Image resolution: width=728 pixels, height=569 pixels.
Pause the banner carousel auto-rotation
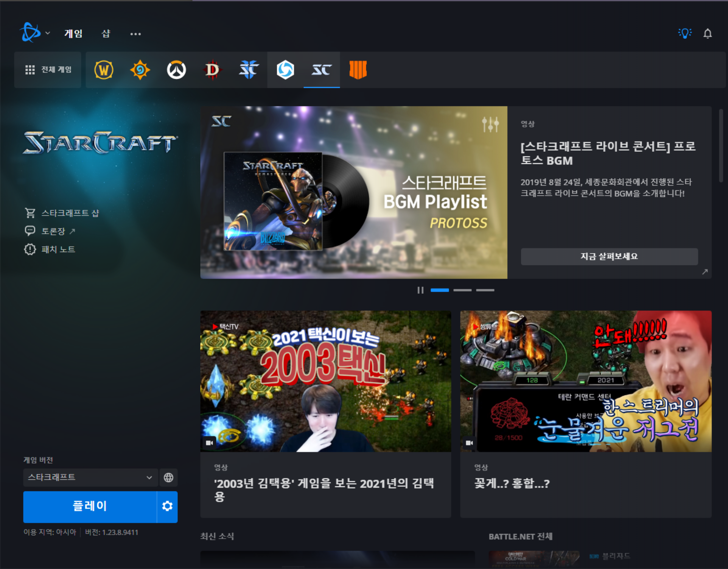(x=420, y=290)
